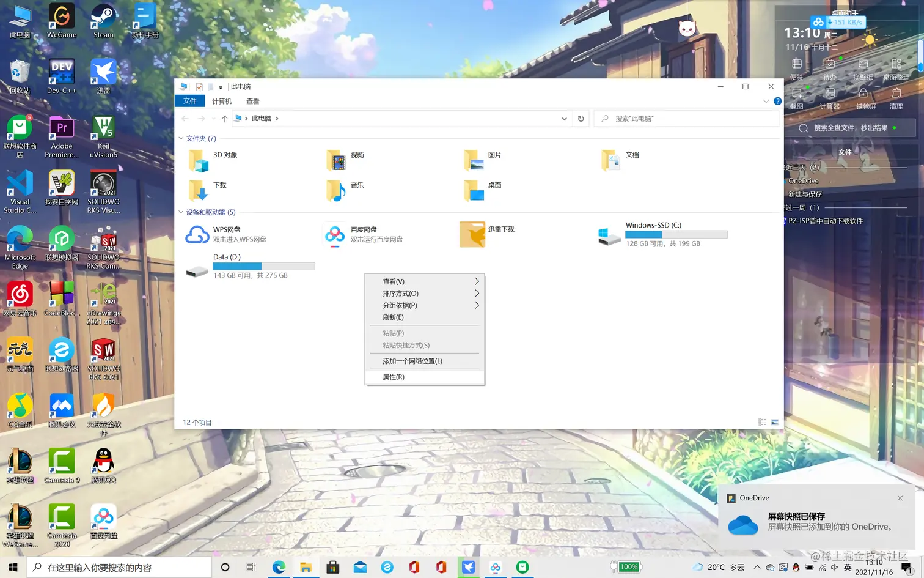
Task: Click the Windows Start button
Action: tap(13, 567)
